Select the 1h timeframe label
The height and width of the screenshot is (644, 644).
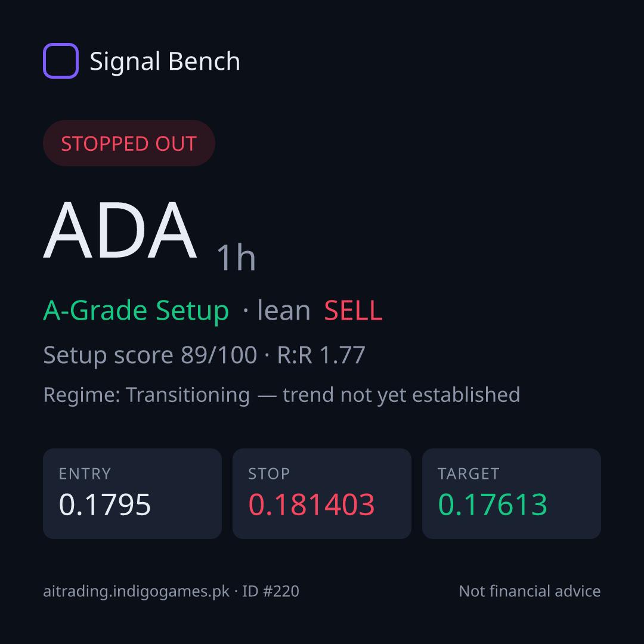236,258
